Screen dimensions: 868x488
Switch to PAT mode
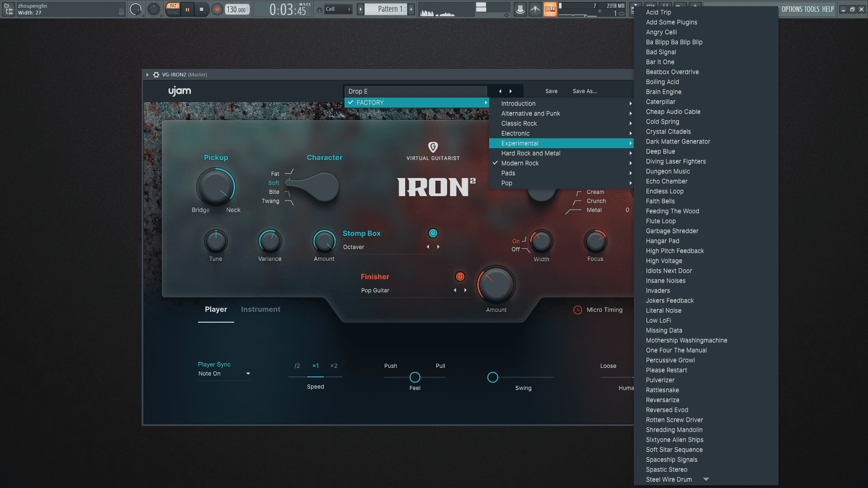173,6
